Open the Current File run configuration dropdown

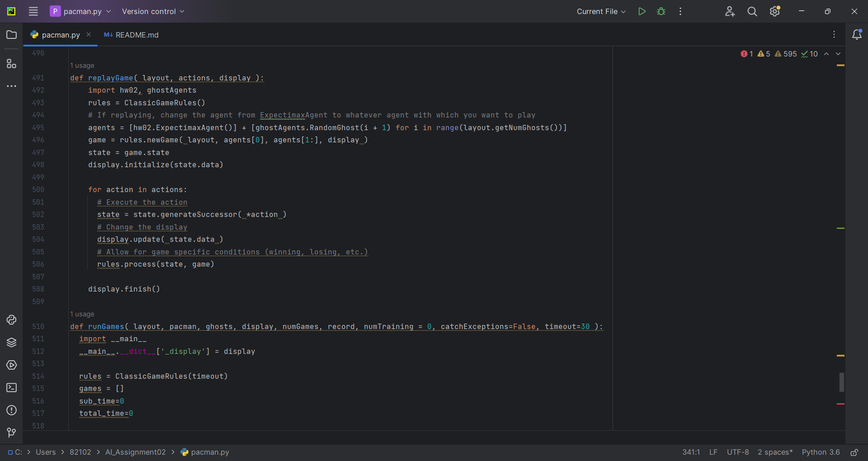(601, 11)
